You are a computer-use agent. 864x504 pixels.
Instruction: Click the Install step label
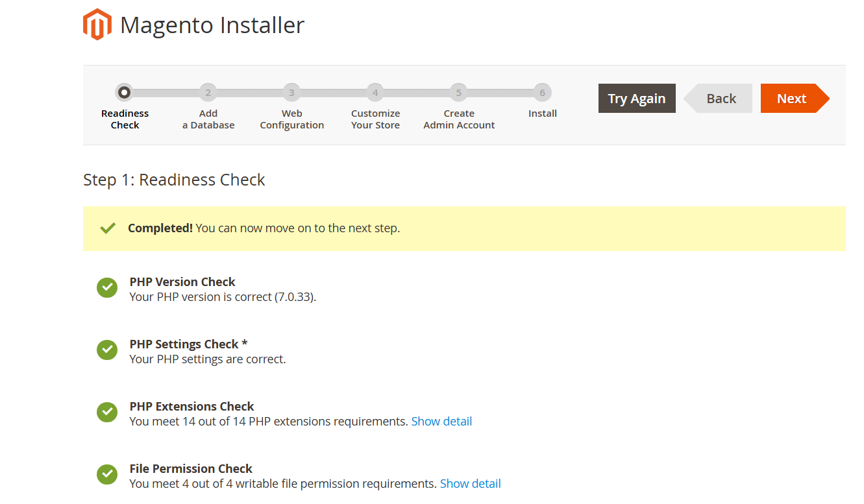[x=543, y=114]
